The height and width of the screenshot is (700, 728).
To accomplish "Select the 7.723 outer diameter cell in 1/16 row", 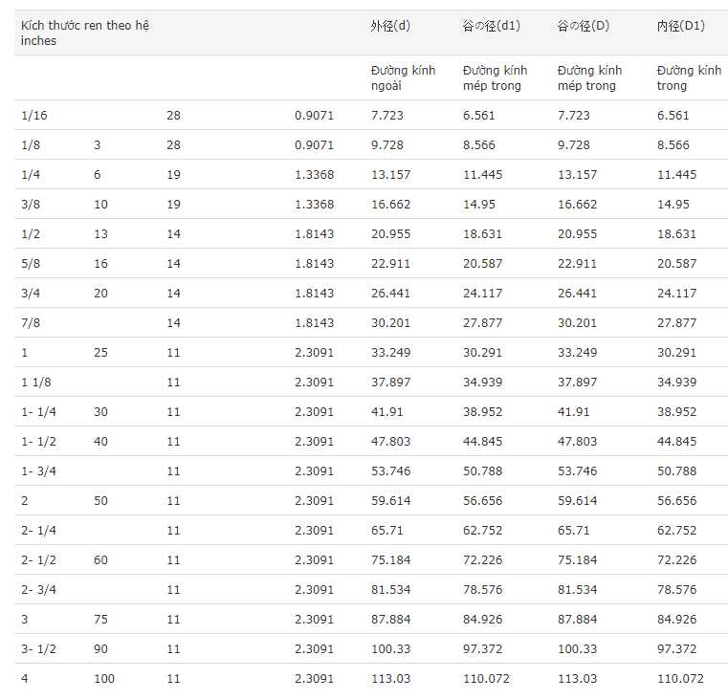I will coord(387,115).
